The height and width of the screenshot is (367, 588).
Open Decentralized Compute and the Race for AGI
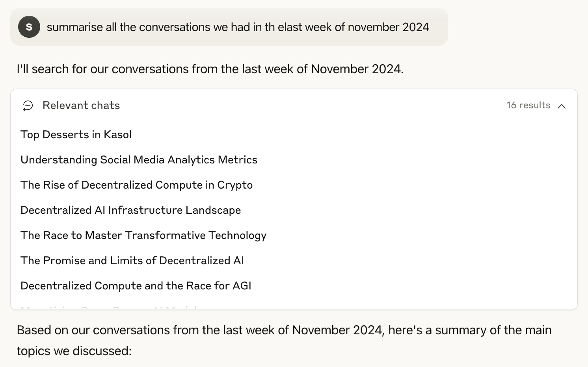[136, 286]
